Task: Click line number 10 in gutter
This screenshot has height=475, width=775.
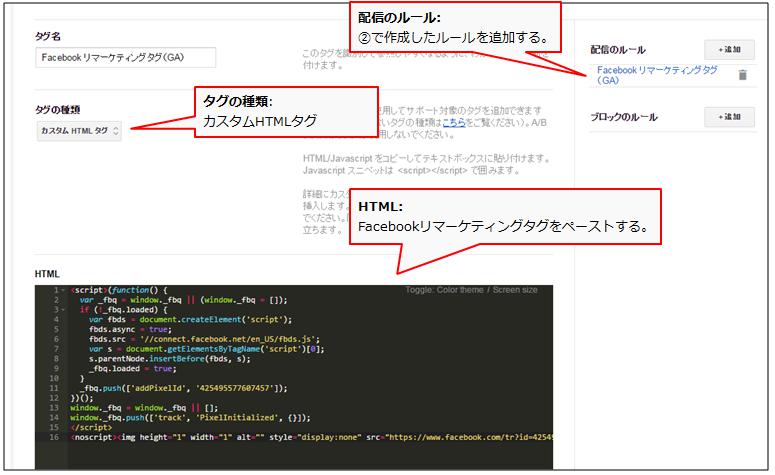Action: coord(54,379)
